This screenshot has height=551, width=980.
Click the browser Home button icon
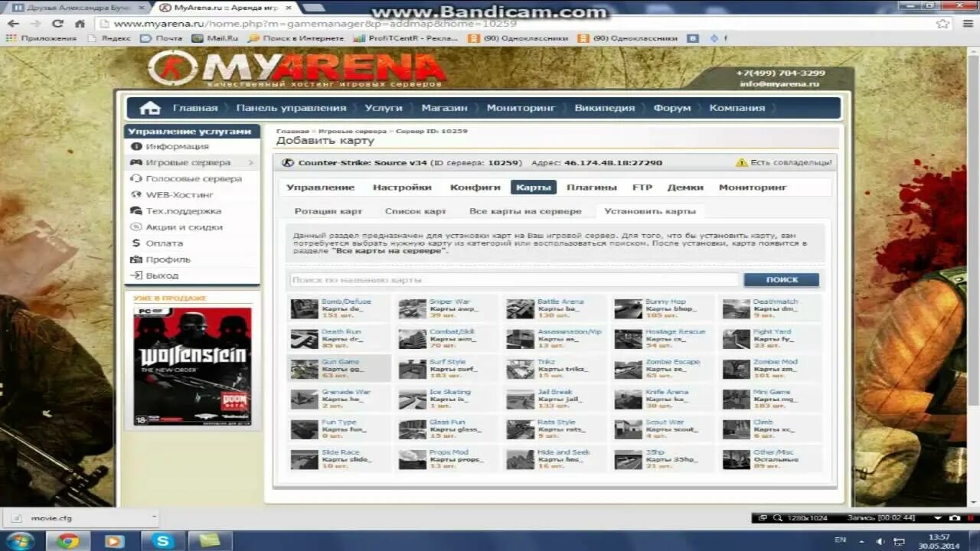coord(80,24)
